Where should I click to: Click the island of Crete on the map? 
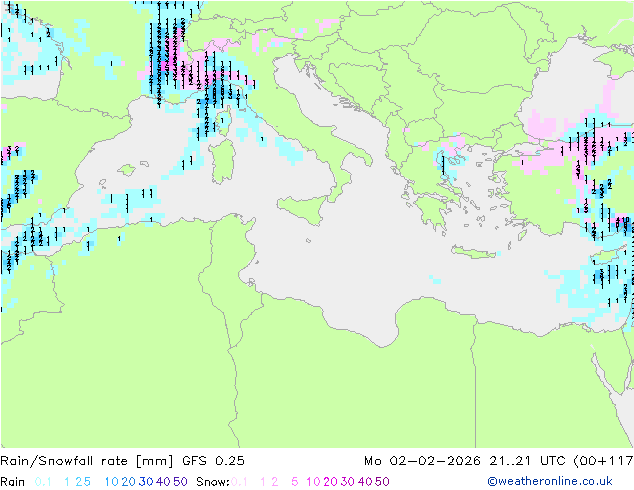(x=474, y=252)
